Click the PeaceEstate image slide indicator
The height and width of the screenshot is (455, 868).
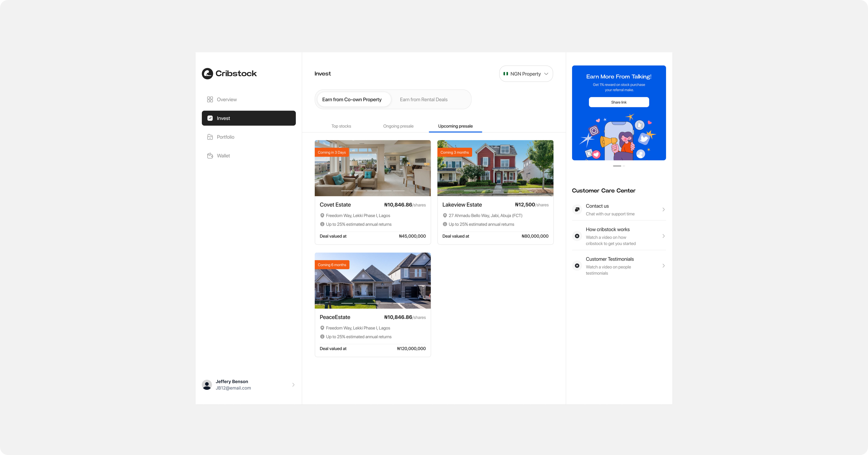pos(373,303)
